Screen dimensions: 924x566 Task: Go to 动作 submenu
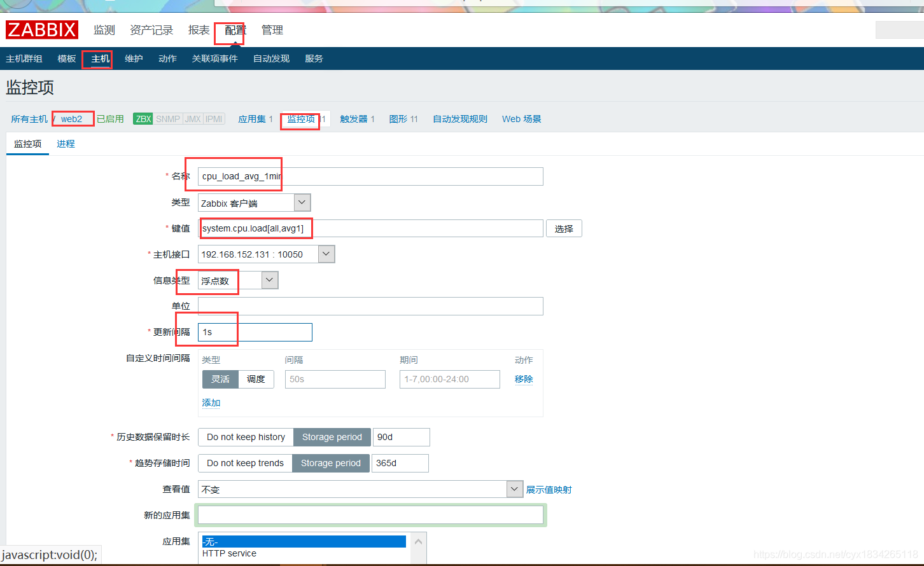[167, 59]
